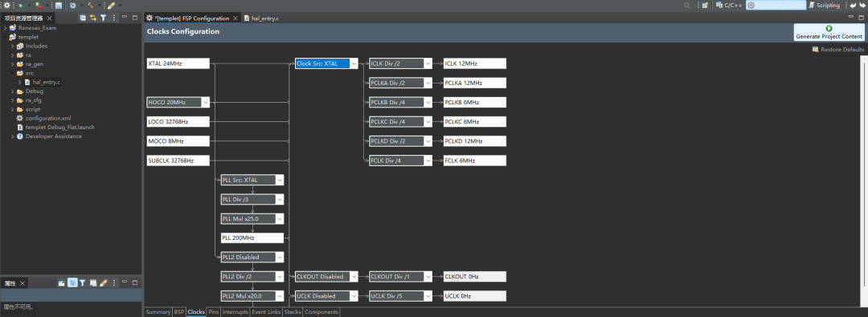868x317 pixels.
Task: Open the PCLKB Div /4 dropdown
Action: pyautogui.click(x=428, y=103)
